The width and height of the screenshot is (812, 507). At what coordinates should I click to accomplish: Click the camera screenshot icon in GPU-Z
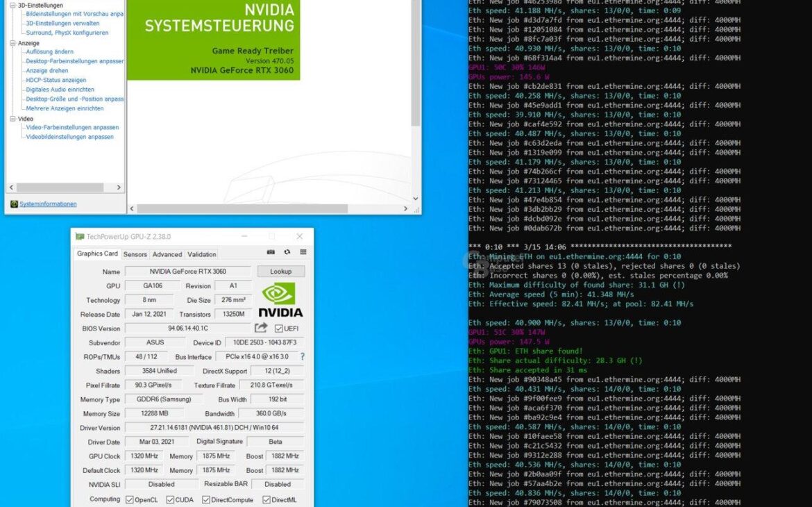pyautogui.click(x=271, y=253)
